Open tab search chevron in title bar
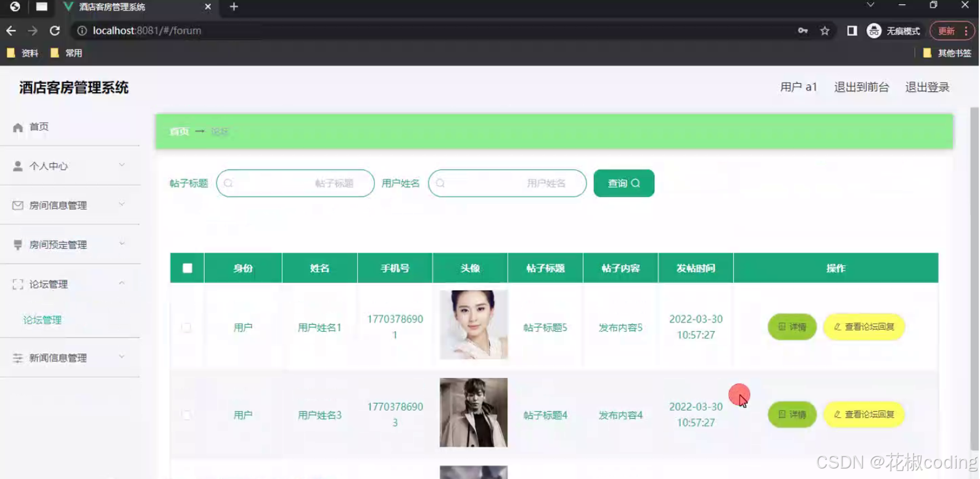The image size is (980, 479). [x=870, y=5]
